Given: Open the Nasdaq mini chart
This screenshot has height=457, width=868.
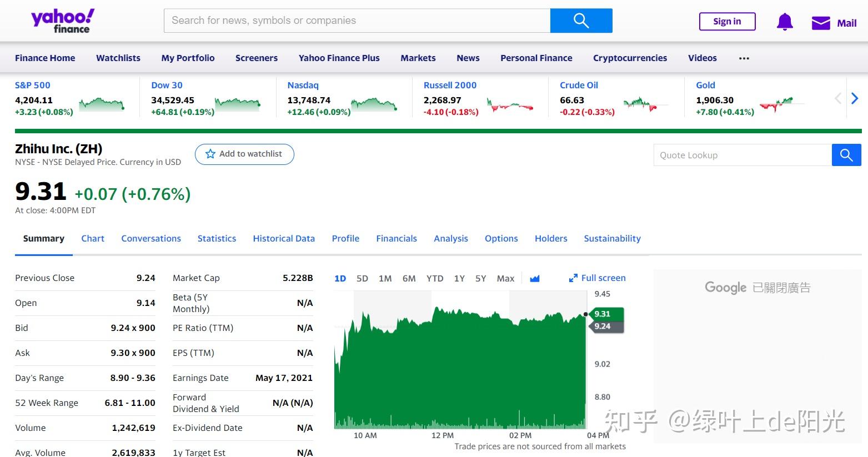Looking at the screenshot, I should pos(374,103).
